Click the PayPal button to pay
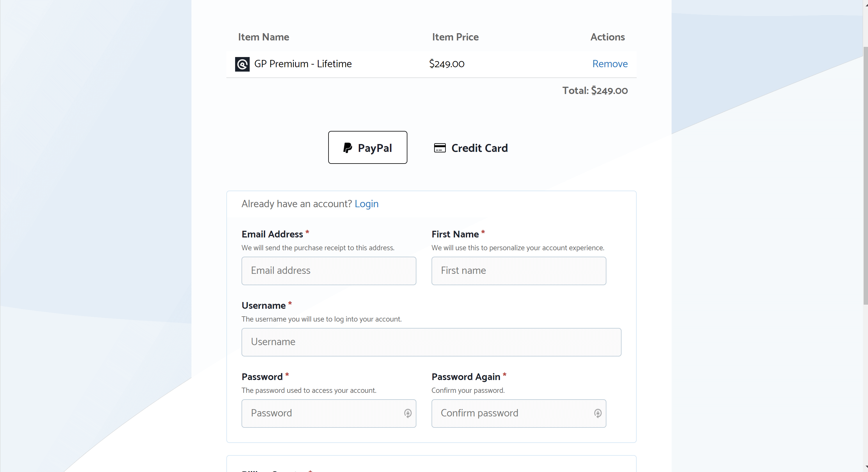The width and height of the screenshot is (868, 472). point(368,147)
